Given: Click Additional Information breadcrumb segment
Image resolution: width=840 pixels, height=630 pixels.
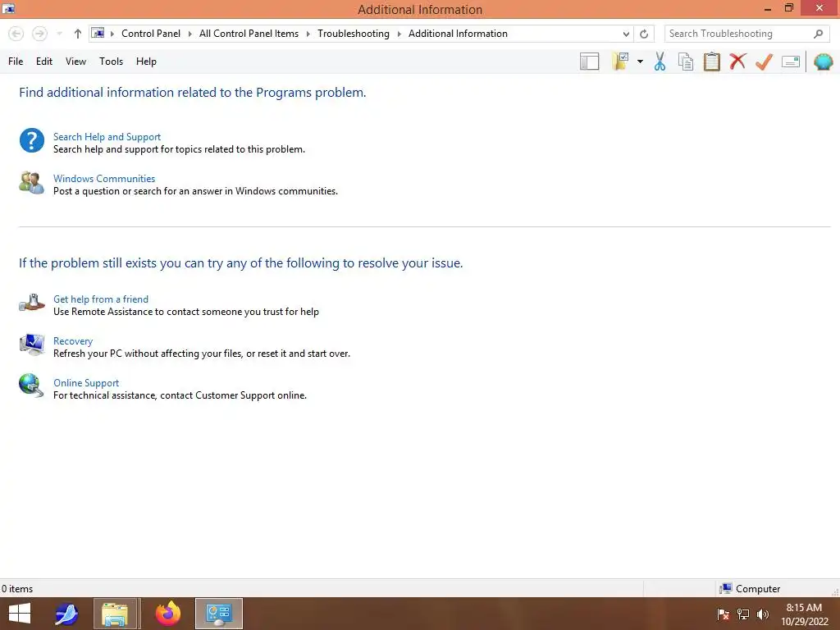Looking at the screenshot, I should (x=458, y=33).
